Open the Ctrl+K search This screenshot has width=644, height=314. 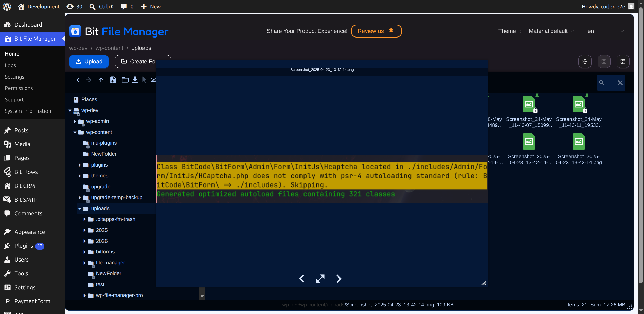click(102, 6)
